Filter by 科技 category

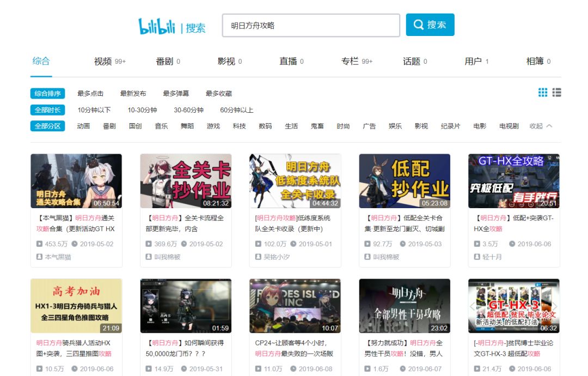click(239, 126)
